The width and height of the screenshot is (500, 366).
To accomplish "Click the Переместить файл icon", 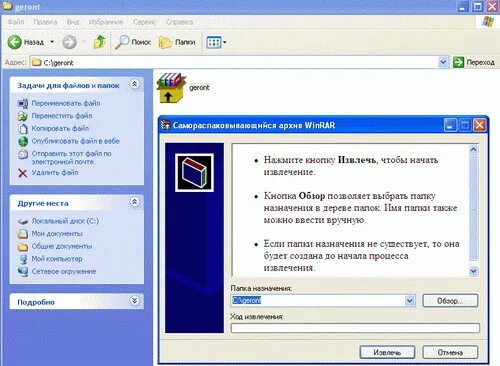I will (x=23, y=116).
